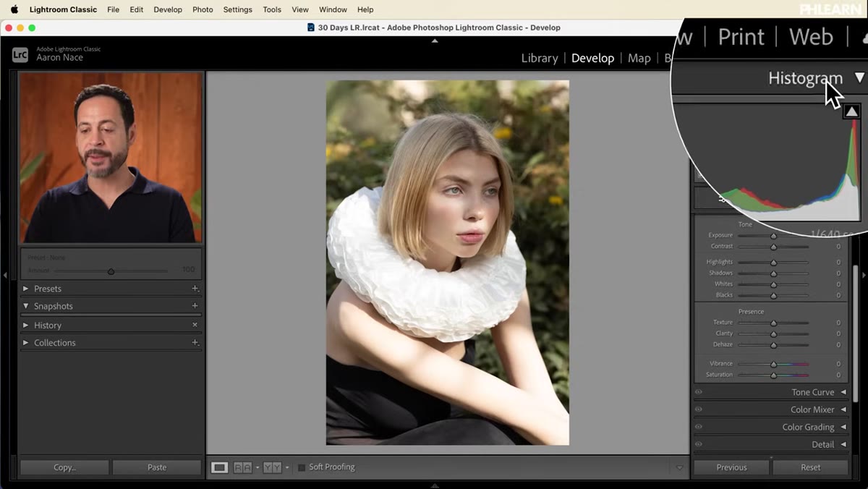Collapse the left panel with edge arrow

click(5, 275)
